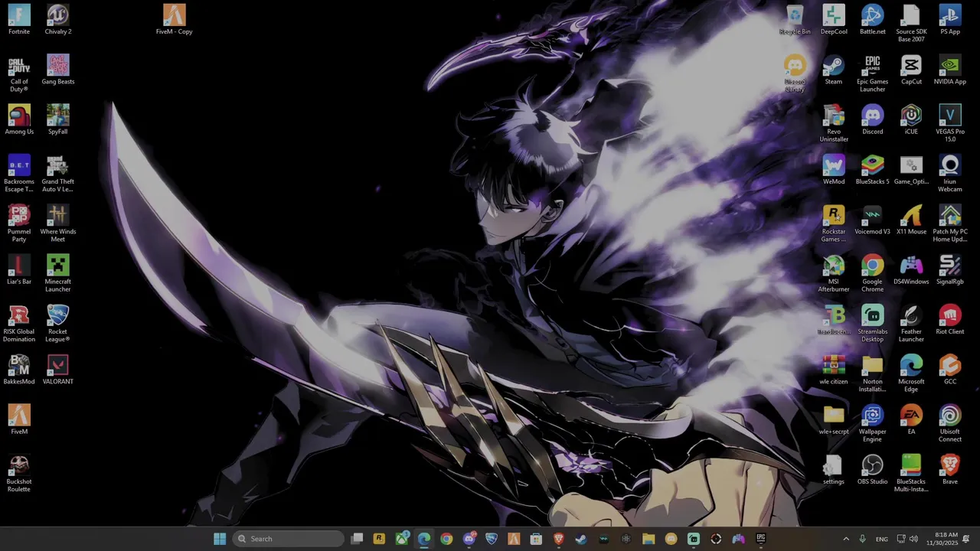Select the Pummel Party desktop icon

point(19,223)
